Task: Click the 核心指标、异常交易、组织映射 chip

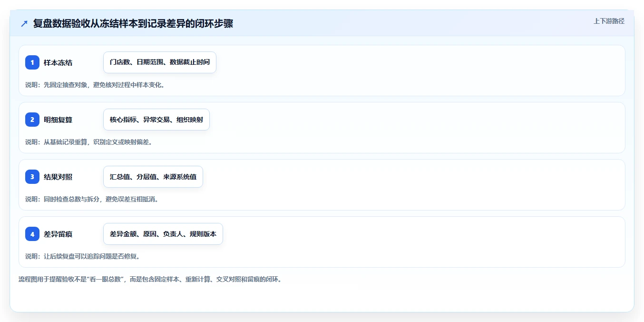Action: [x=156, y=120]
